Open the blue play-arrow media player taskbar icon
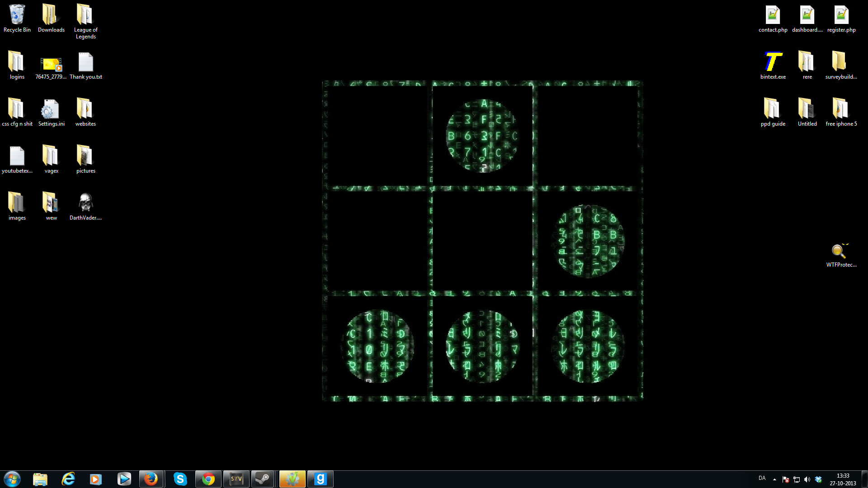 (124, 479)
